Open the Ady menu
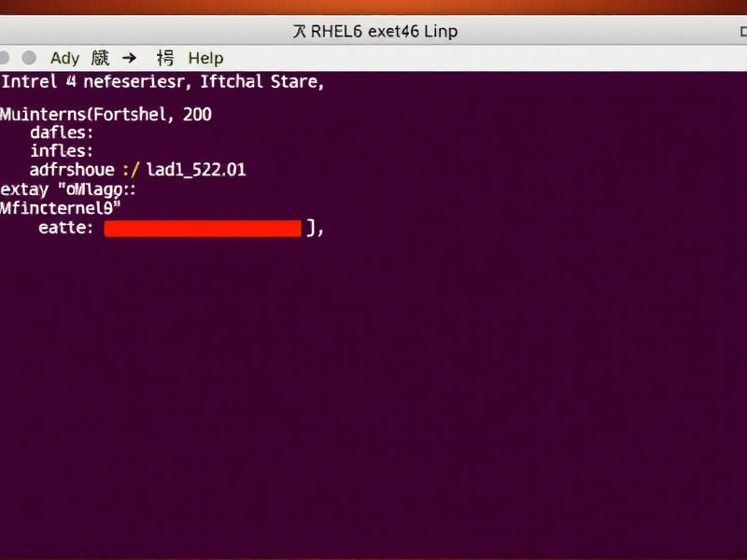Screen dimensions: 747x560 pos(64,58)
